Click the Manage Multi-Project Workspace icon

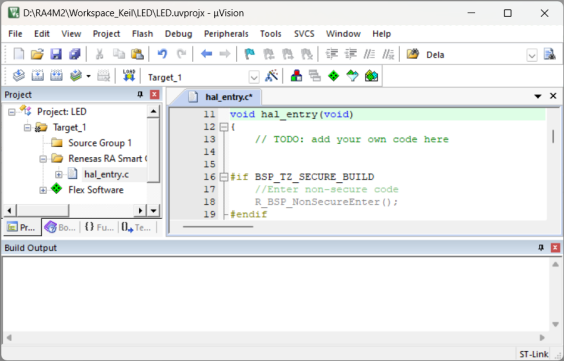click(x=315, y=76)
